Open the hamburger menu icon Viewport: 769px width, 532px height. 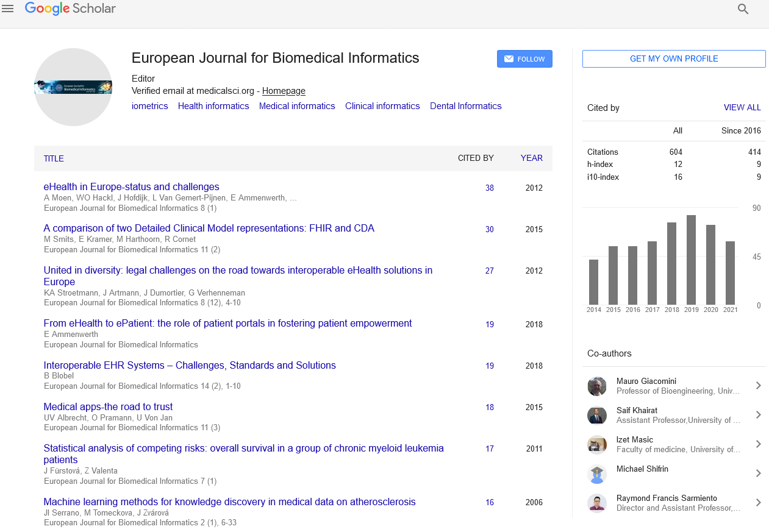(x=8, y=9)
